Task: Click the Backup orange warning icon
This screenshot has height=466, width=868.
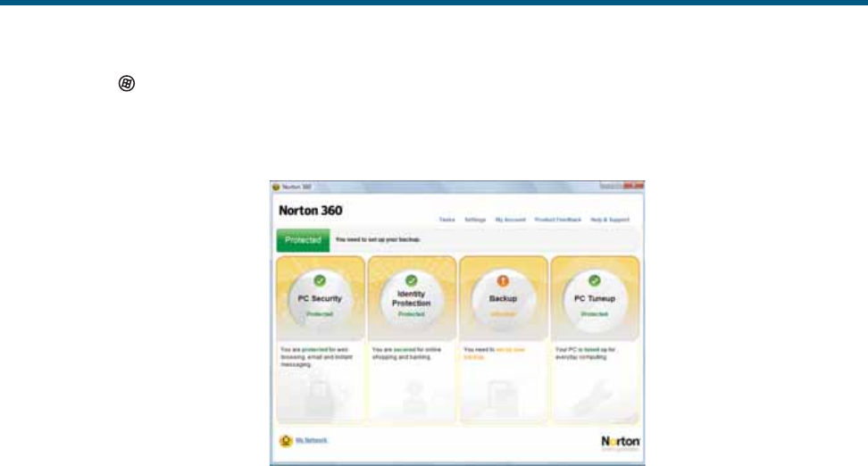Action: 503,280
